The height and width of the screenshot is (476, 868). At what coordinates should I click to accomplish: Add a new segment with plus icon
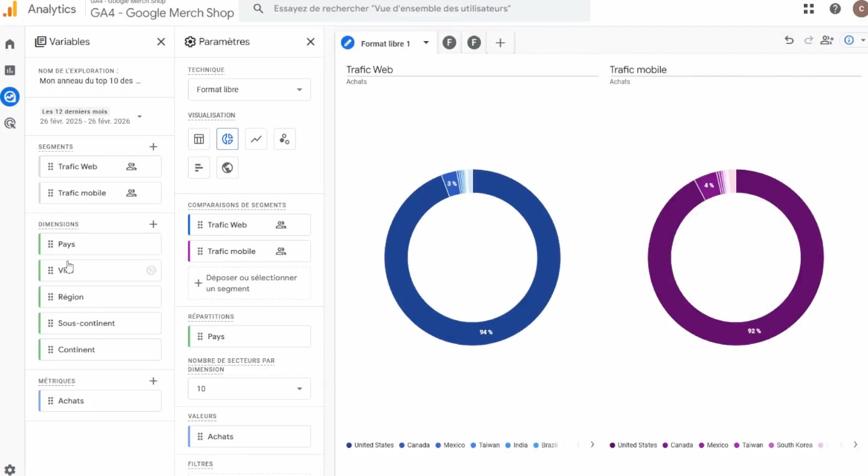[x=153, y=147]
